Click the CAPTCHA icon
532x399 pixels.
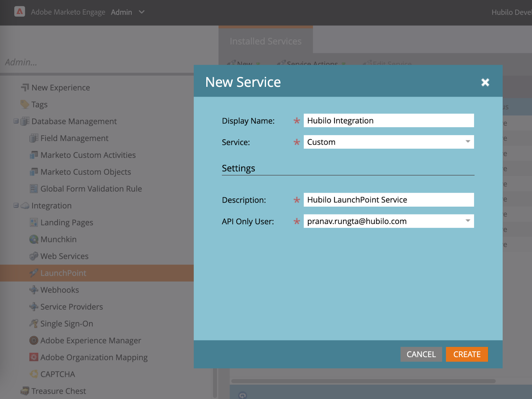tap(34, 374)
